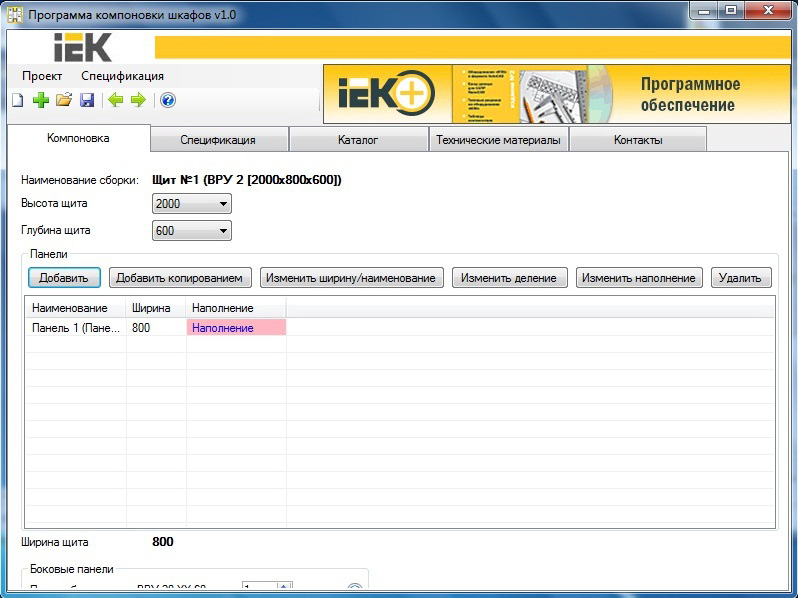The height and width of the screenshot is (598, 798).
Task: Open the Контакты tab
Action: [x=638, y=140]
